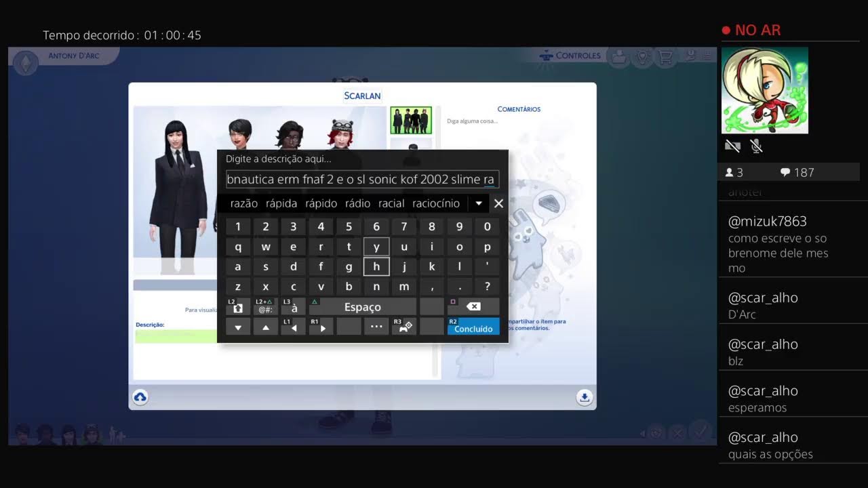This screenshot has height=488, width=868.
Task: Click the plumbob icon beside Antony D'Arc
Action: tap(26, 63)
